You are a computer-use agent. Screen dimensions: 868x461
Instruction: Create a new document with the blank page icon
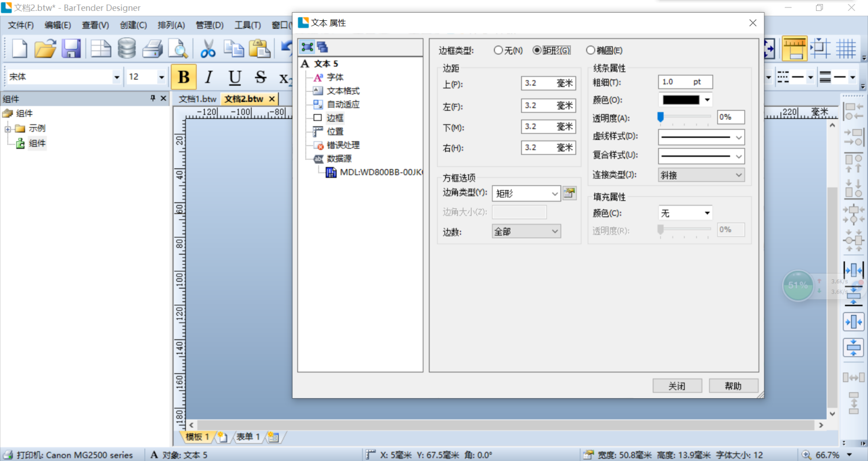click(x=19, y=48)
